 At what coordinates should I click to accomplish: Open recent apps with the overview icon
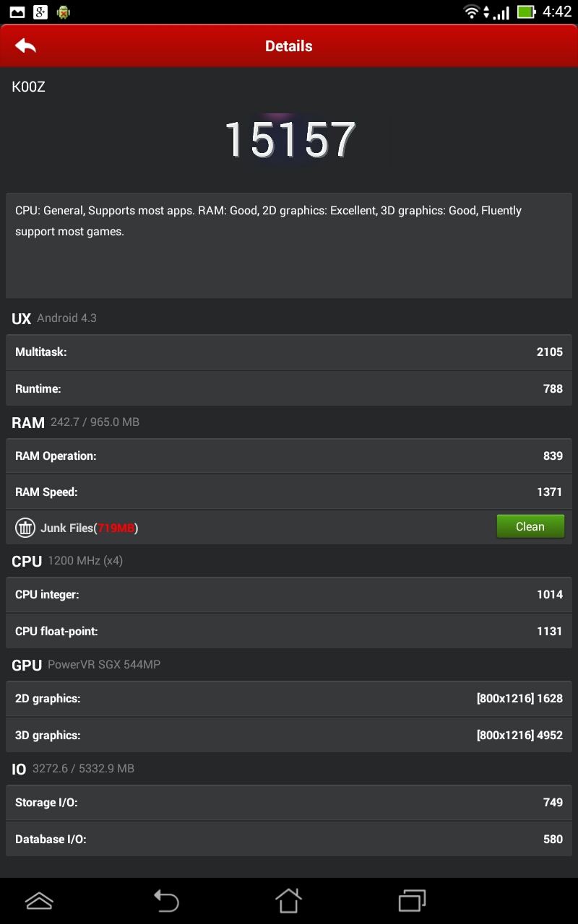412,900
